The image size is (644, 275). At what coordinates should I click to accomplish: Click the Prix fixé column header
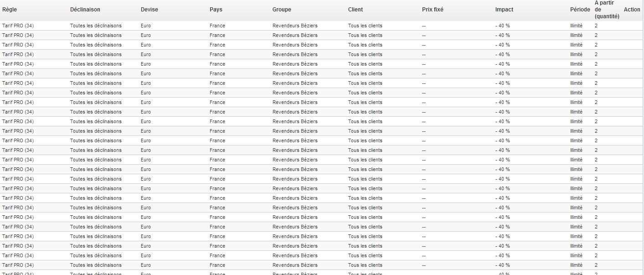433,10
